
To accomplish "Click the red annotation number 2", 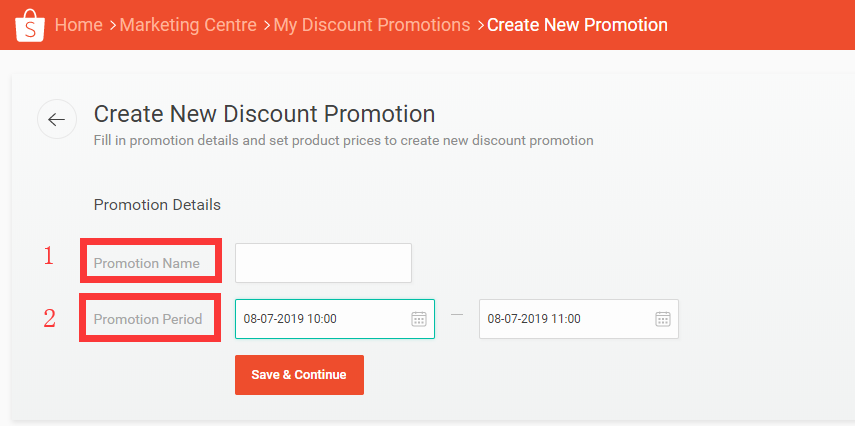I will [x=49, y=319].
